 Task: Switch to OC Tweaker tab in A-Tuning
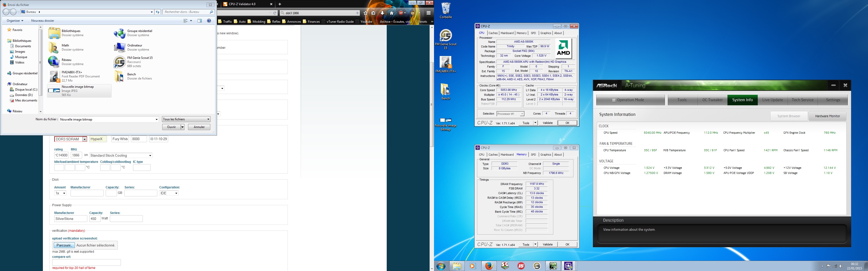712,100
